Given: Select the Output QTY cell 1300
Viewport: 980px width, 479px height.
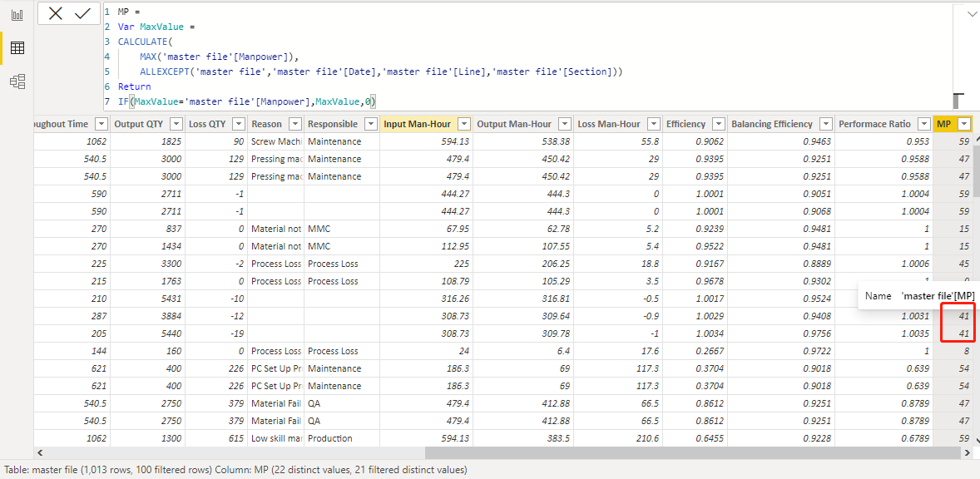Looking at the screenshot, I should click(x=147, y=438).
